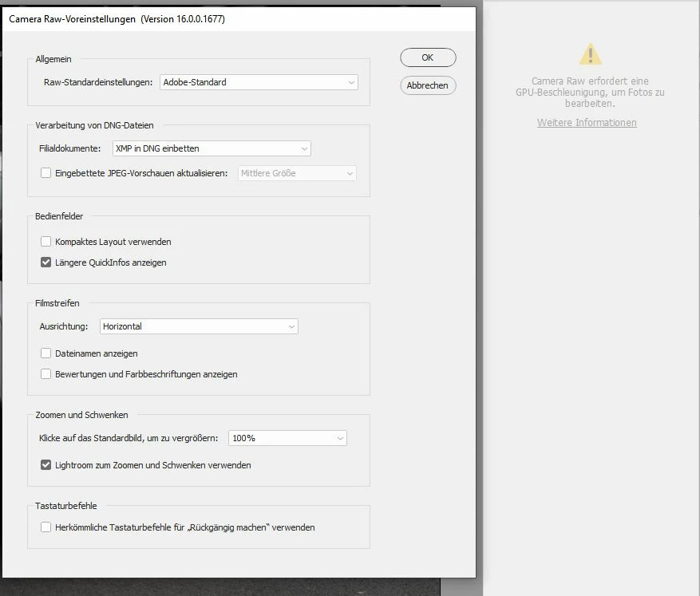The height and width of the screenshot is (596, 700).
Task: Click the Zoomen und Schwenken heading
Action: point(81,415)
